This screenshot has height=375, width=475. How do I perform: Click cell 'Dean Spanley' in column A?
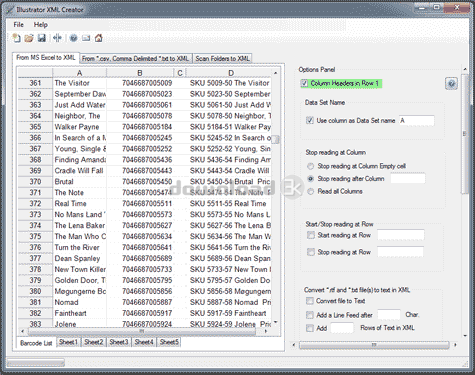(x=79, y=258)
